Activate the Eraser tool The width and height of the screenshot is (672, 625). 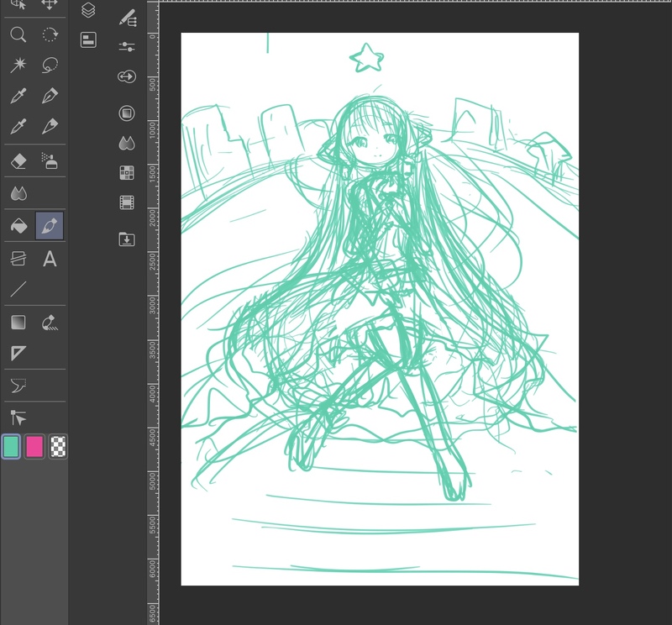[x=18, y=161]
